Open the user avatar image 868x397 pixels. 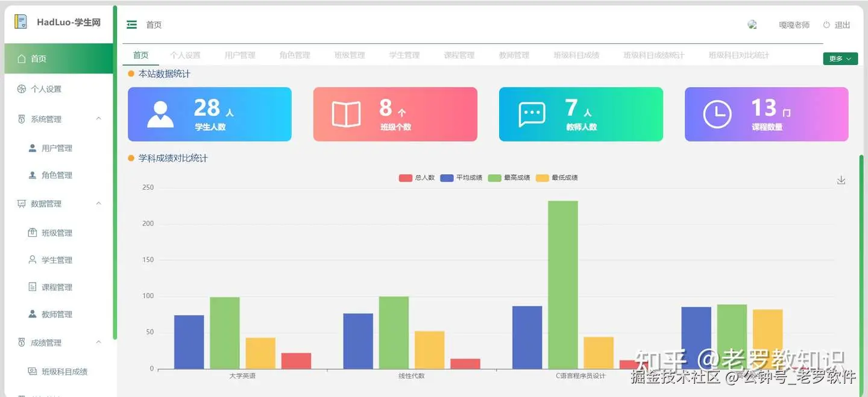[752, 25]
